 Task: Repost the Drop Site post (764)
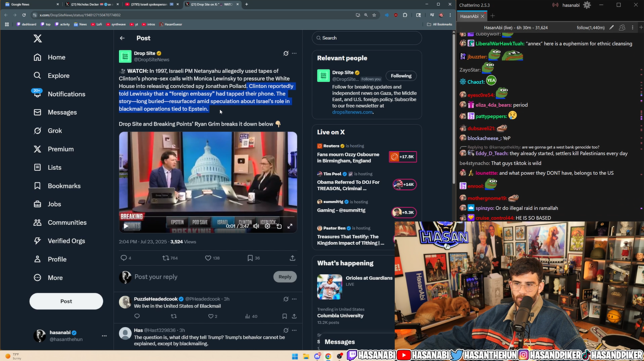(x=170, y=258)
